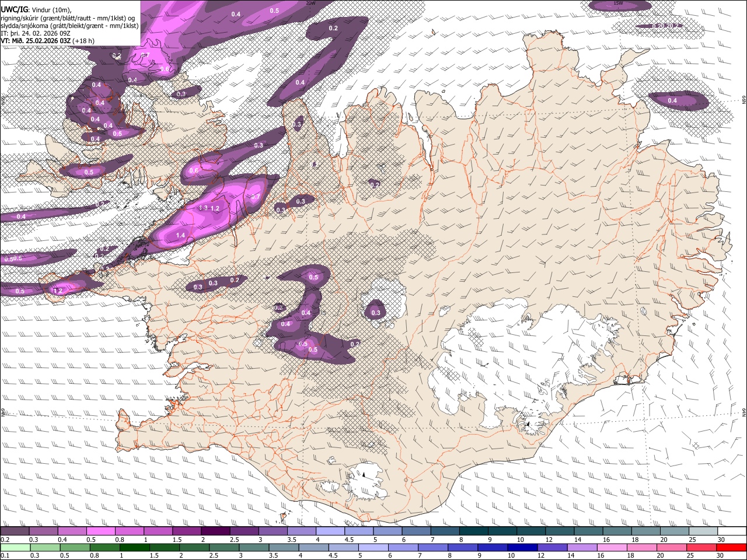Click the '0.4' label in the northeast offshore patch
The height and width of the screenshot is (560, 747).
672,101
